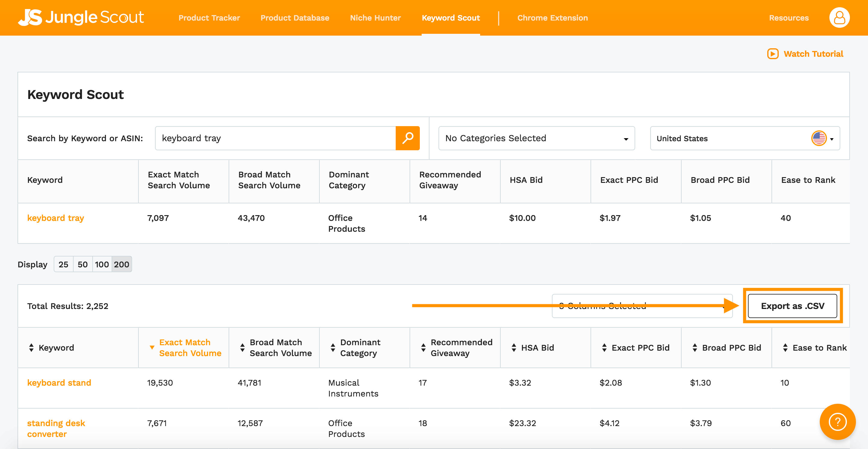868x449 pixels.
Task: Sort results by Keyword column arrows
Action: click(x=31, y=348)
